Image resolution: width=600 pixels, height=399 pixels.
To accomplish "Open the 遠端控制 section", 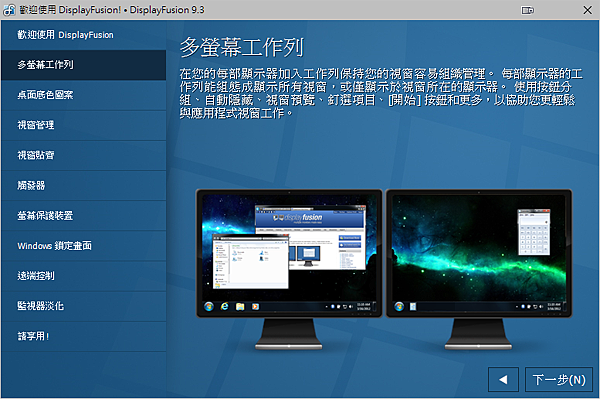I will 83,276.
